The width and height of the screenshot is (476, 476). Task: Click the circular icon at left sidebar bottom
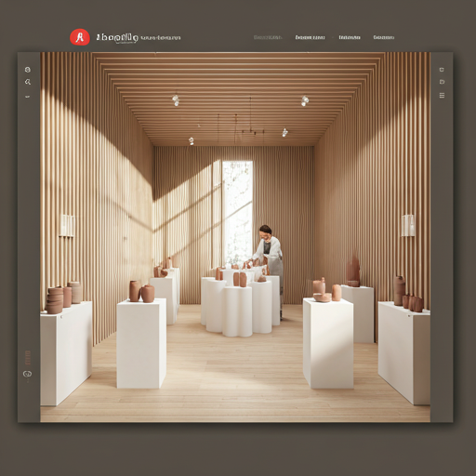(x=27, y=374)
